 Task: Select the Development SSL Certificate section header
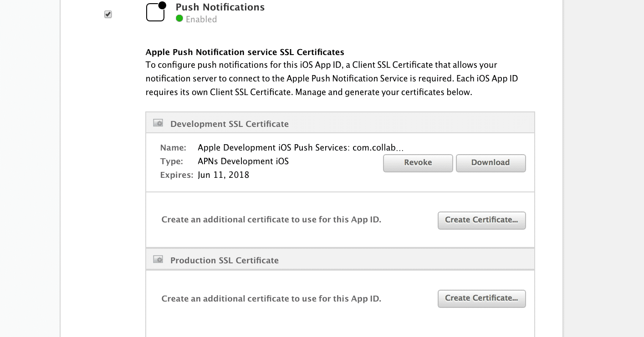coord(229,124)
